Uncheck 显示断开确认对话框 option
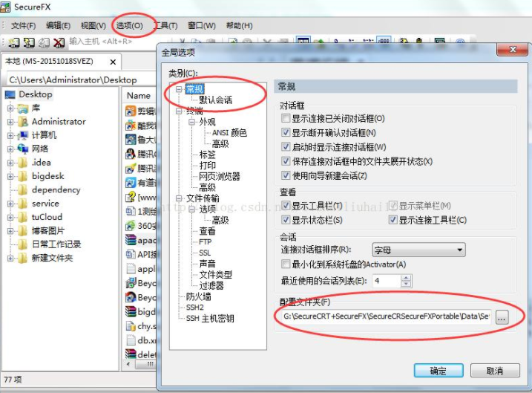532x393 pixels. point(286,132)
